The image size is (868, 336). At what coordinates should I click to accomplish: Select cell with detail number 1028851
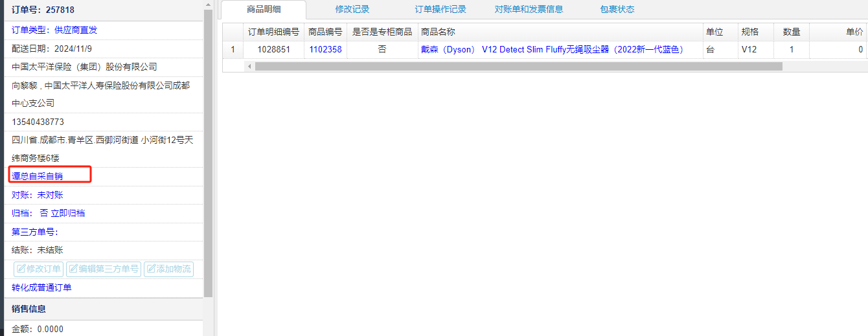tap(274, 49)
